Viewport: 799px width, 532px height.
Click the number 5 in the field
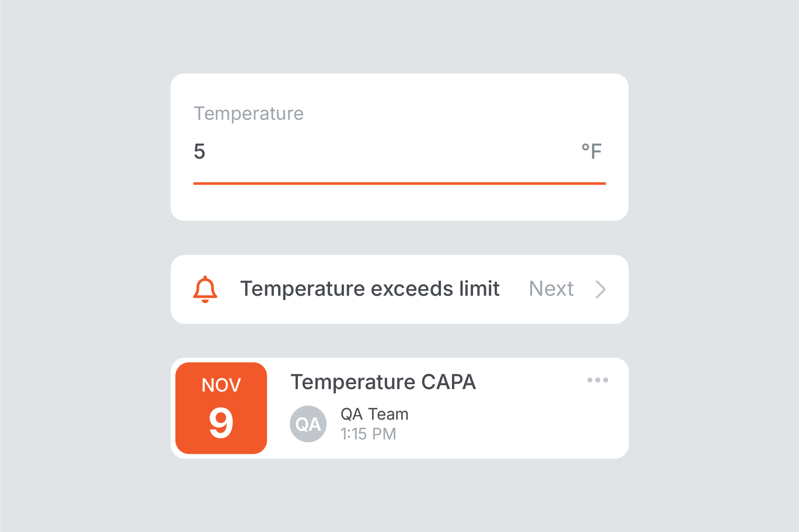[200, 151]
